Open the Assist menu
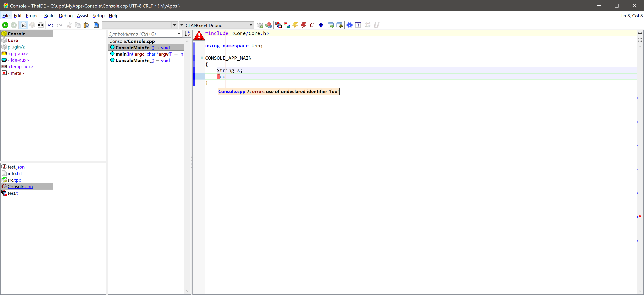Image resolution: width=644 pixels, height=295 pixels. (82, 15)
